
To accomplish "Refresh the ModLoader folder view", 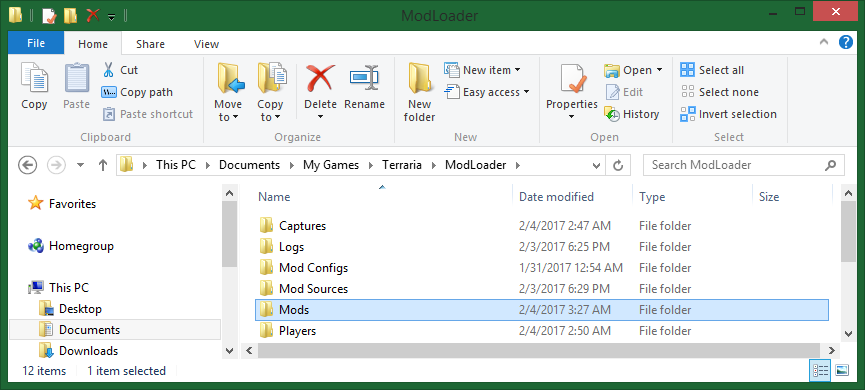I will [618, 165].
